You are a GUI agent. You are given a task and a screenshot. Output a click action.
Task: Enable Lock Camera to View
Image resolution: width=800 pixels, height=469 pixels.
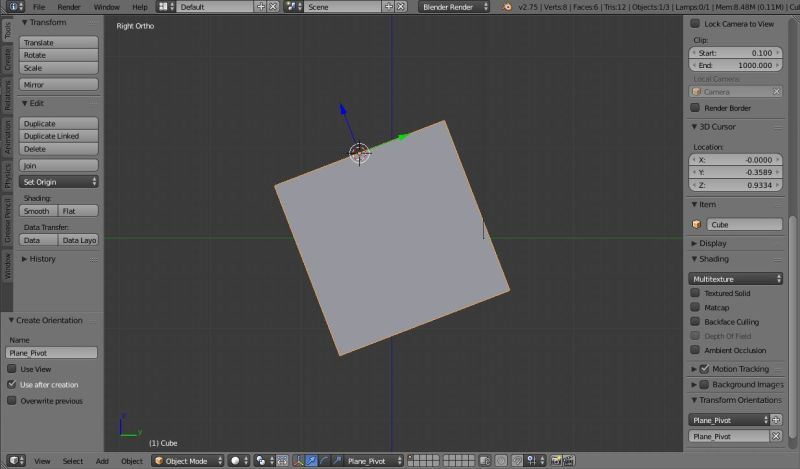tap(695, 23)
